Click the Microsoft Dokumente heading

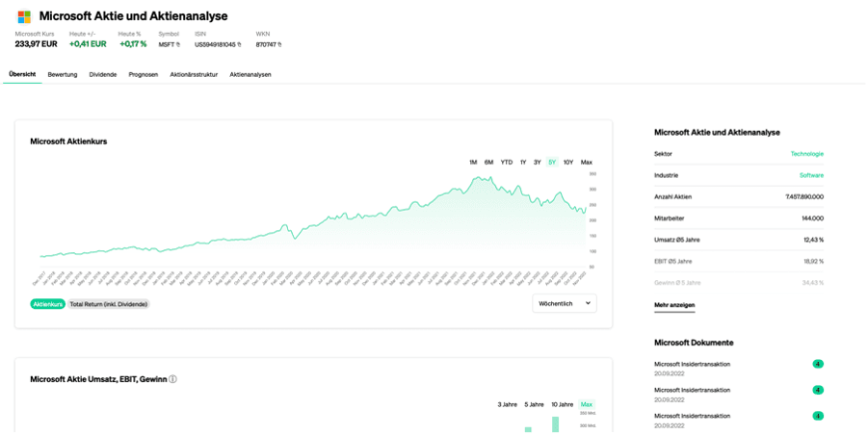click(694, 343)
